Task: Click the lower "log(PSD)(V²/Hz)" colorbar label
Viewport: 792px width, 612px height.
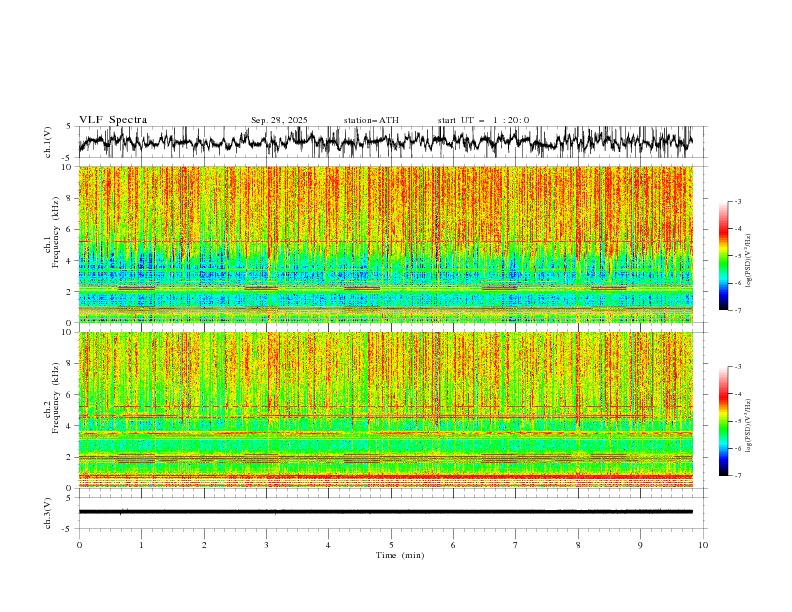Action: click(748, 426)
